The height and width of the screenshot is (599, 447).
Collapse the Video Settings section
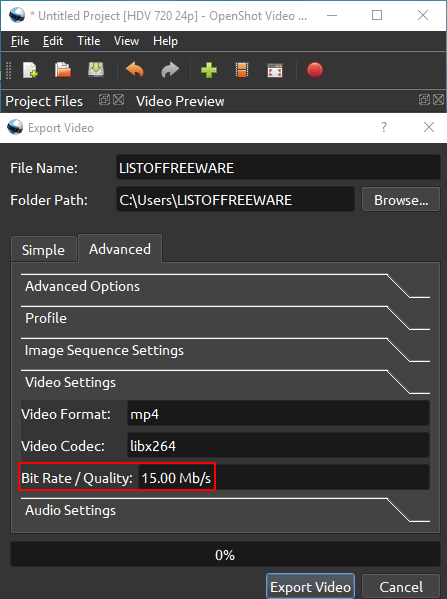point(225,382)
